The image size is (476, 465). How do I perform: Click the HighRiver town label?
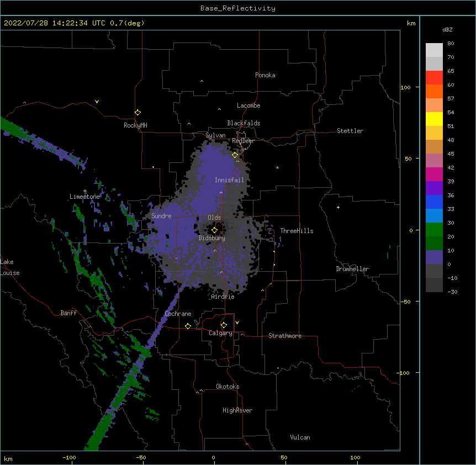237,410
